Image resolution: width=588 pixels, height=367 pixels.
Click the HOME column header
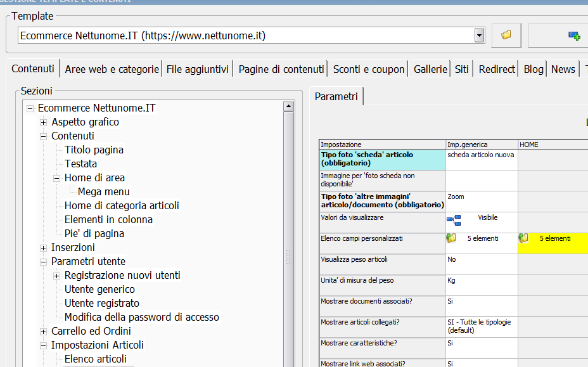[x=553, y=145]
